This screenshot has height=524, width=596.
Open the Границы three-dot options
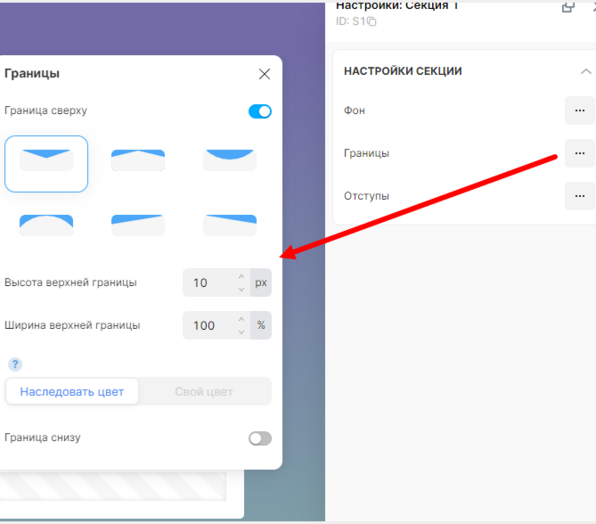(x=580, y=153)
